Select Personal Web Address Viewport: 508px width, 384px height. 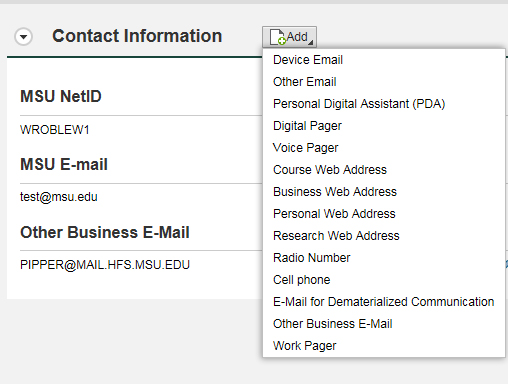[334, 214]
